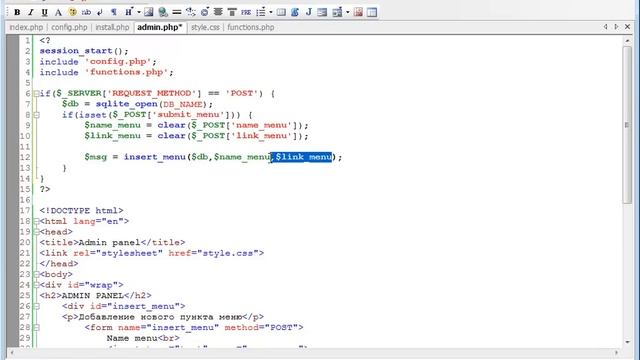Click insert_menu function call on line 12

155,157
